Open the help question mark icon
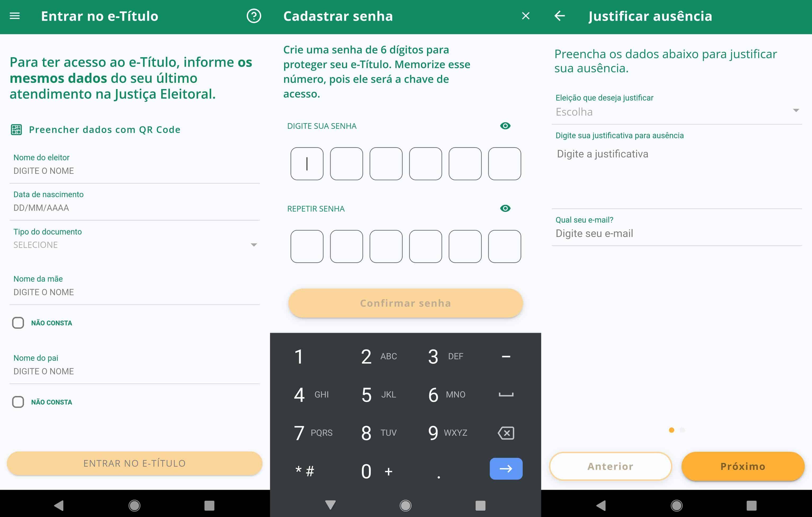This screenshot has height=517, width=812. click(254, 16)
